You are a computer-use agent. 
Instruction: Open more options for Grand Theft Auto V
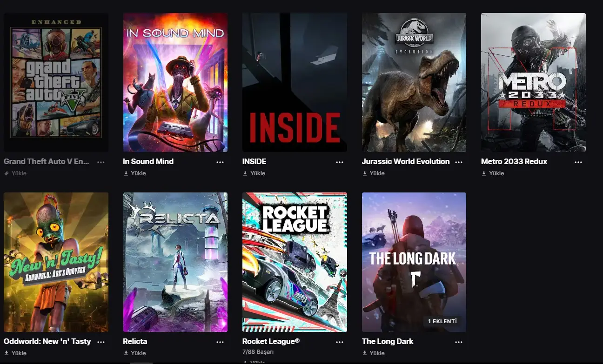[101, 162]
